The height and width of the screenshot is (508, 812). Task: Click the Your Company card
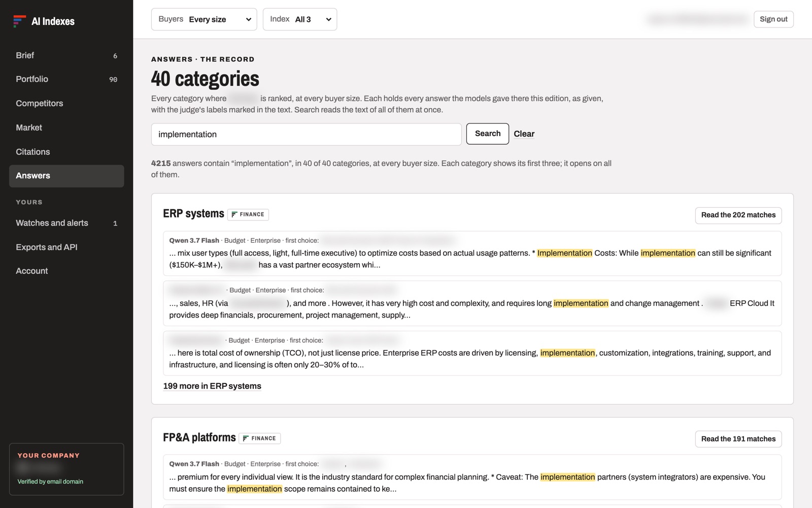66,469
